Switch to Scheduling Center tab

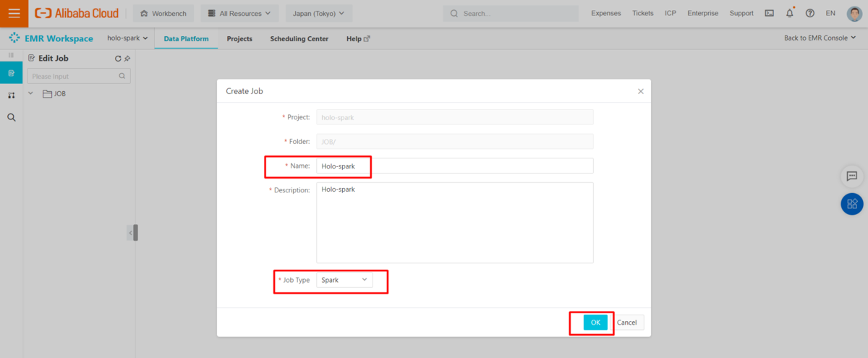point(299,38)
